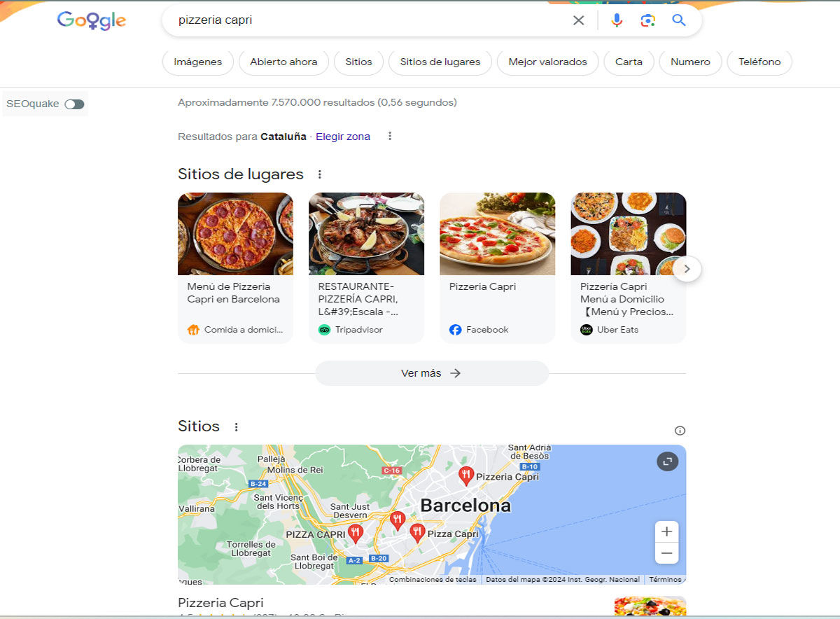This screenshot has height=619, width=840.
Task: Click the Molins de Rei map label
Action: point(295,470)
